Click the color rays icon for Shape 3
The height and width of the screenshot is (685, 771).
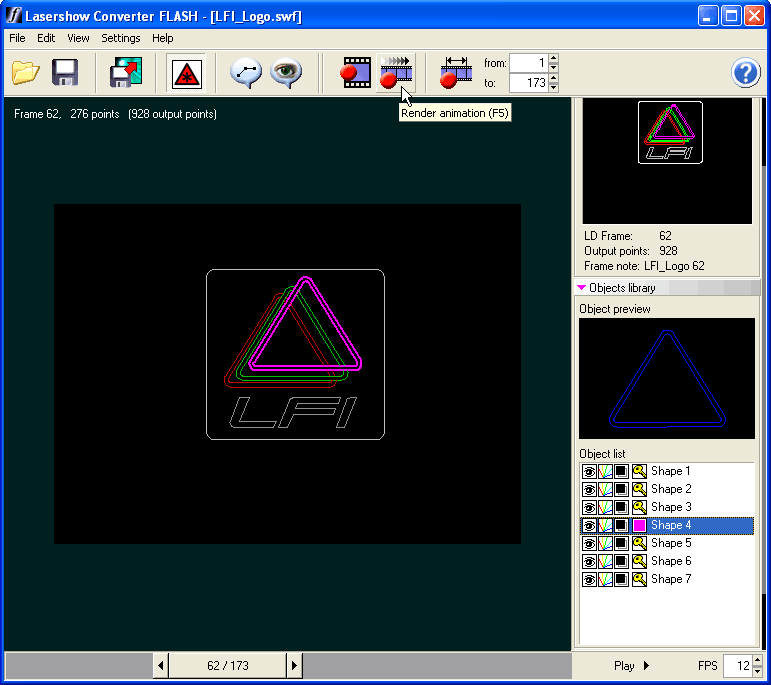(x=605, y=507)
